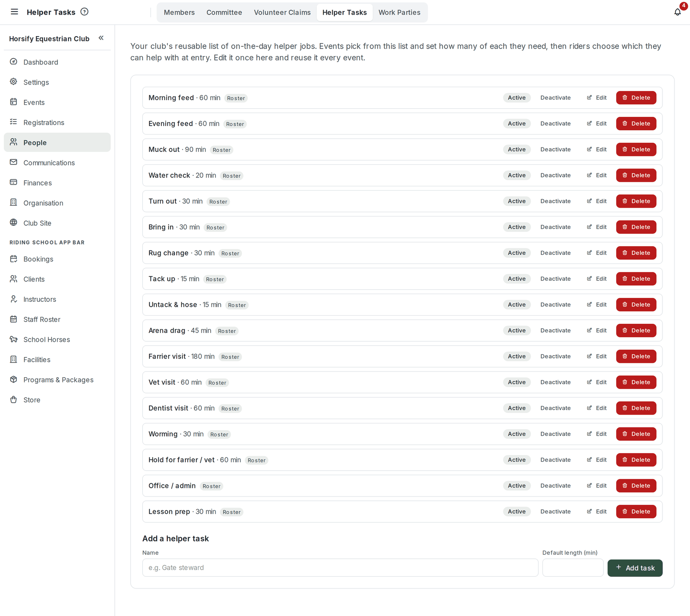Image resolution: width=690 pixels, height=616 pixels.
Task: Edit the Tack up task
Action: [x=596, y=279]
